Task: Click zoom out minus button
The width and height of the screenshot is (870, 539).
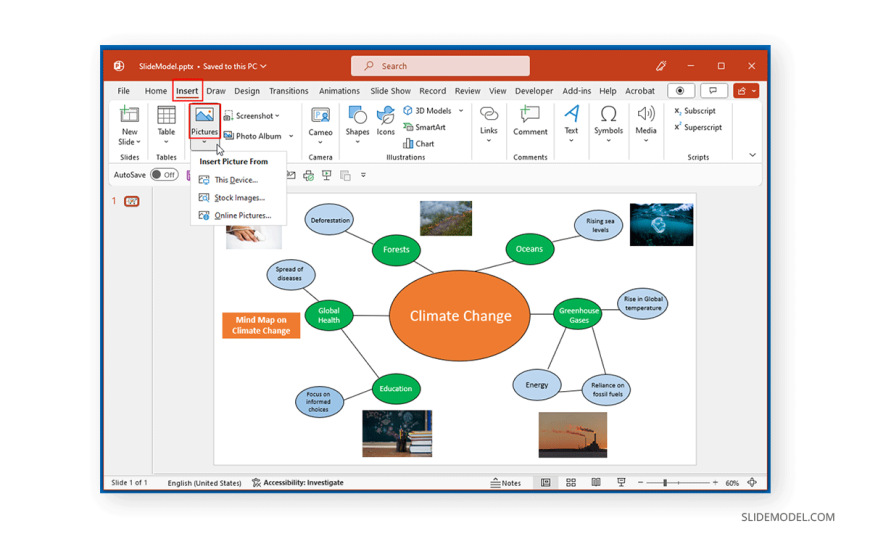Action: click(x=640, y=483)
